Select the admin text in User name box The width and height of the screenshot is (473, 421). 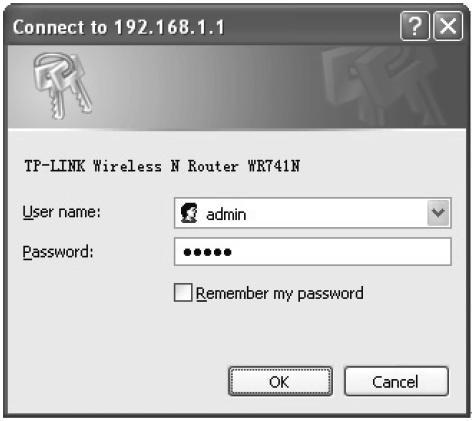coord(226,214)
